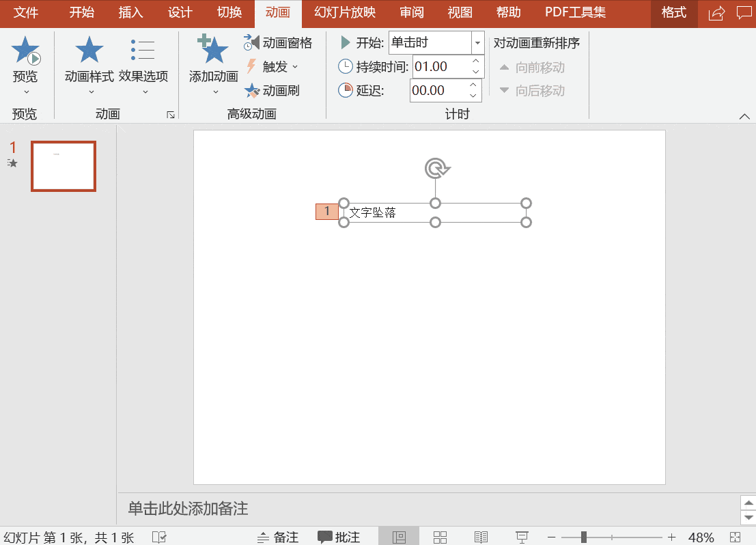
Task: Start slideshow from the status bar icon
Action: coord(522,535)
